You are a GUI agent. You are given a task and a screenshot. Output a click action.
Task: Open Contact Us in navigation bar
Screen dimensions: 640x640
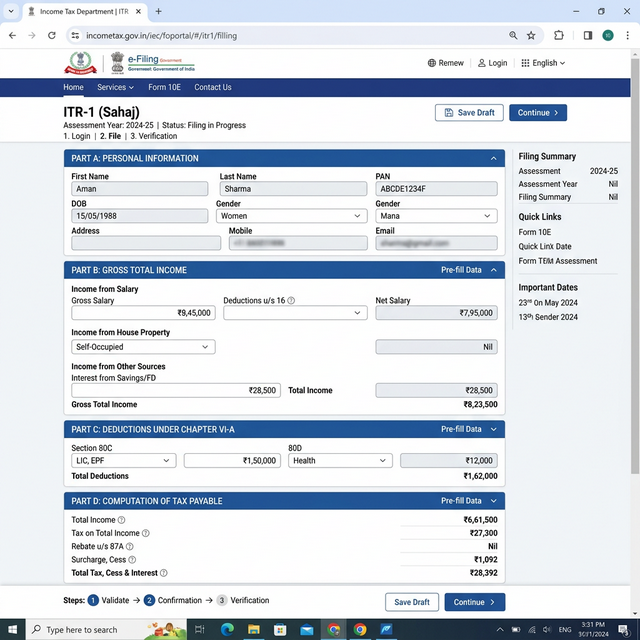[213, 87]
